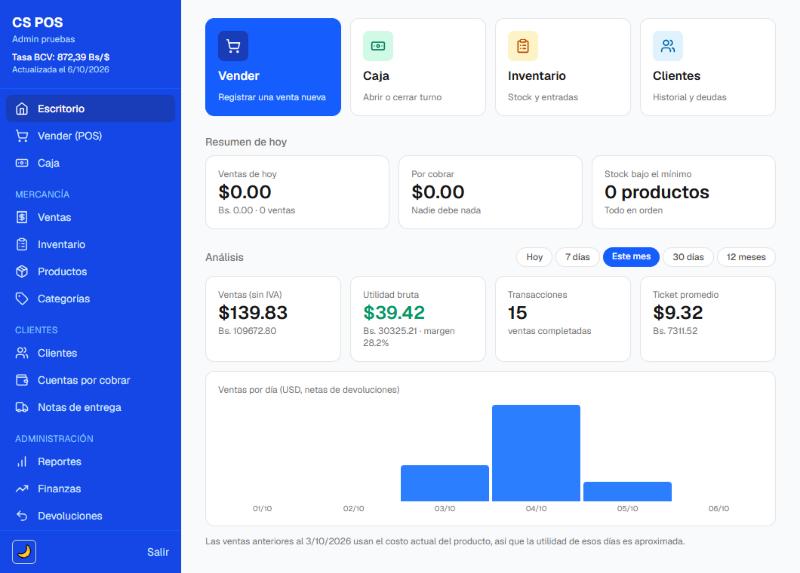Viewport: 800px width, 573px height.
Task: Open Devoluciones in the sidebar
Action: [x=90, y=516]
